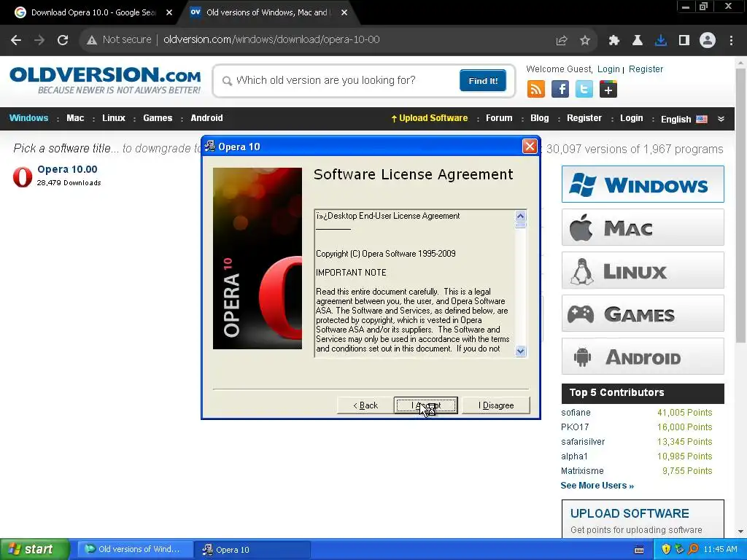Close the Google Search tab

coord(169,12)
